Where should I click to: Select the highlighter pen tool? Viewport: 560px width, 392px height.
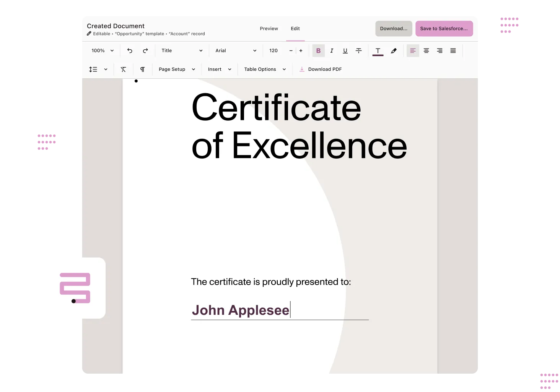pyautogui.click(x=394, y=51)
